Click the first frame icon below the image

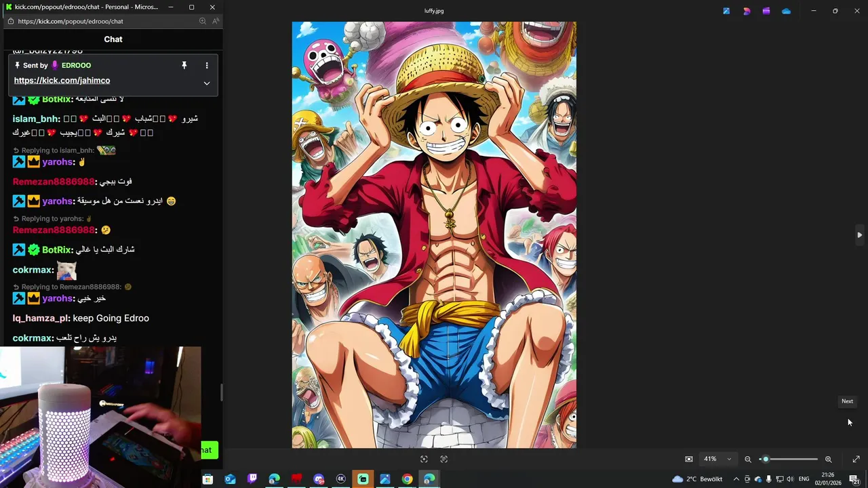(x=424, y=459)
